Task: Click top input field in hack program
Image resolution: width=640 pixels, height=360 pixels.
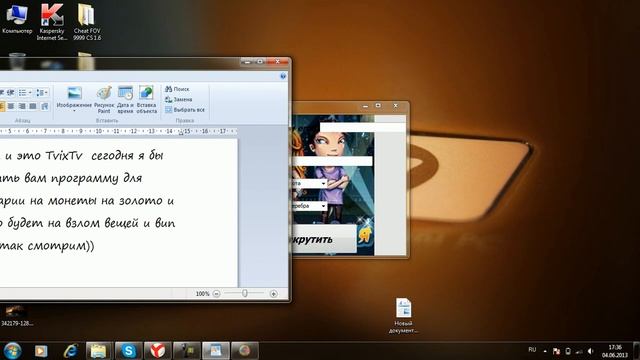Action: [362, 127]
